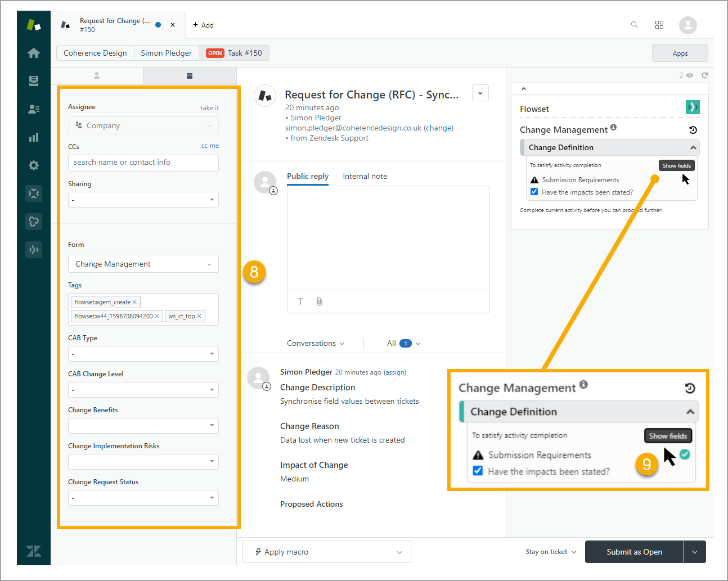
Task: Switch to the Internal note tab
Action: (365, 176)
